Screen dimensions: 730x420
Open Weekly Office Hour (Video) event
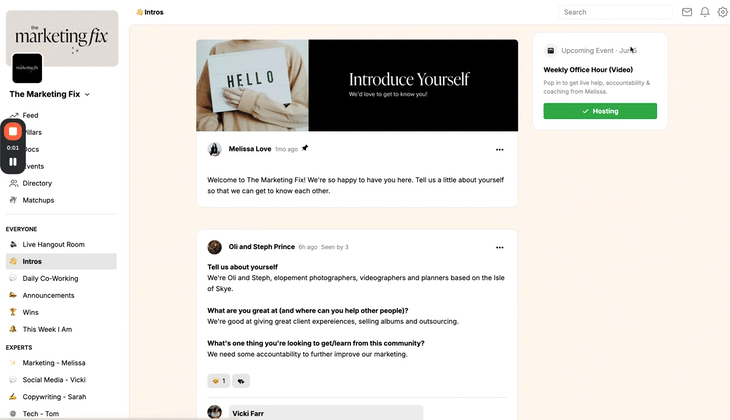[588, 70]
